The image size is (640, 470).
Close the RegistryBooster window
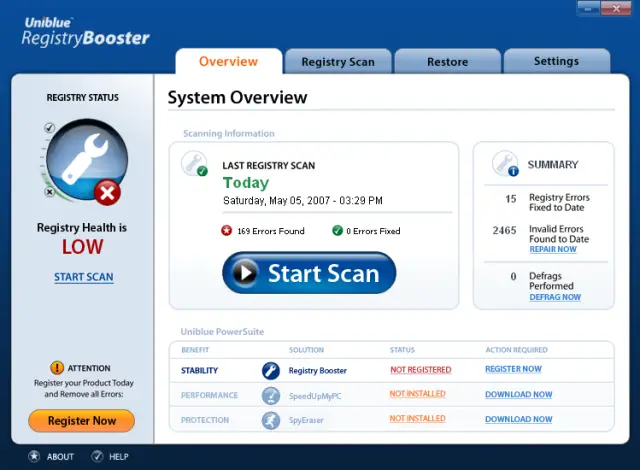616,9
